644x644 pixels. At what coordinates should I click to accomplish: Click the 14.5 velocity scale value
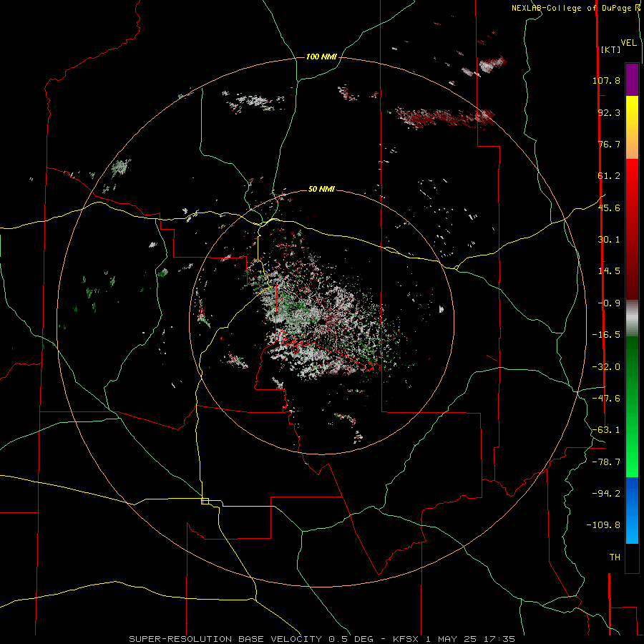tap(609, 271)
